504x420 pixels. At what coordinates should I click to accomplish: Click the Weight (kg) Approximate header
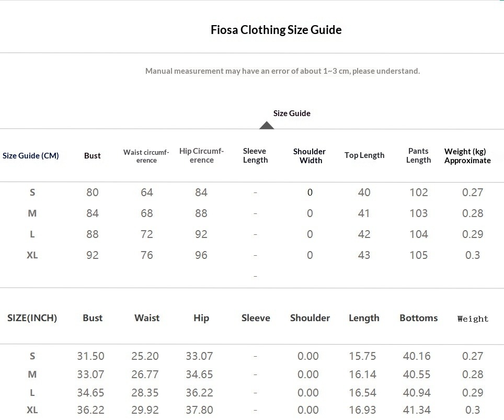[467, 156]
